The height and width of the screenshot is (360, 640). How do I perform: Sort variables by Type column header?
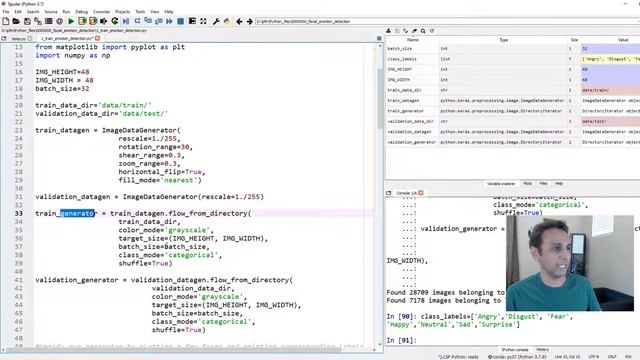pyautogui.click(x=504, y=40)
